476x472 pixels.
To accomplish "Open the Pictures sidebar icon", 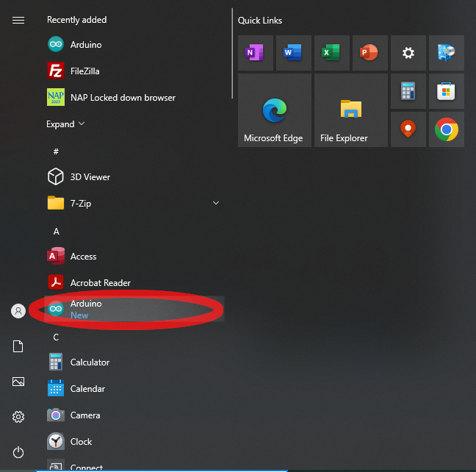I will coord(18,382).
